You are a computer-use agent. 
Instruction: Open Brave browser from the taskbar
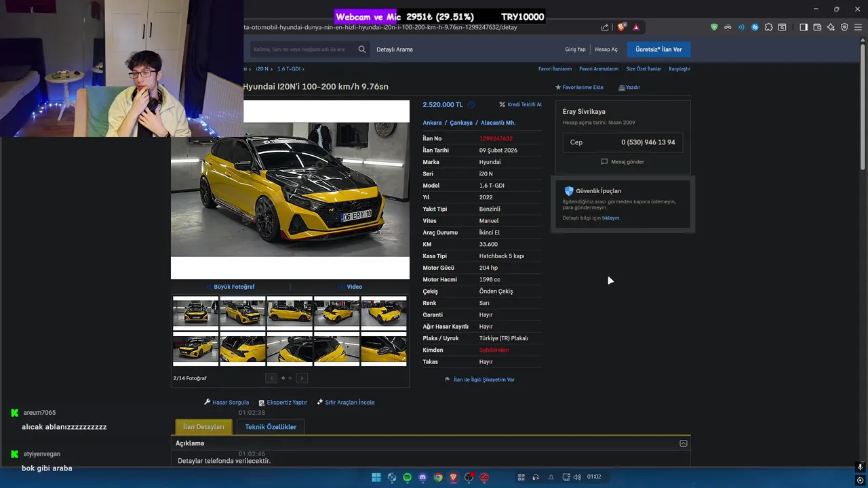pyautogui.click(x=454, y=477)
